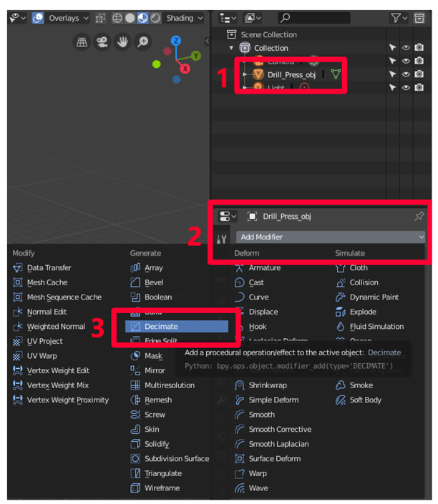This screenshot has width=438, height=504.
Task: Select Scene Collection row
Action: click(x=268, y=35)
